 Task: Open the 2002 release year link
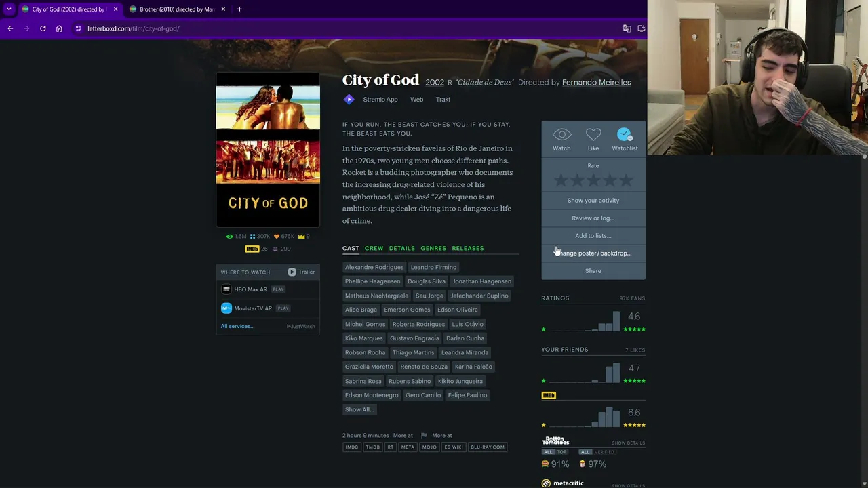click(x=435, y=82)
